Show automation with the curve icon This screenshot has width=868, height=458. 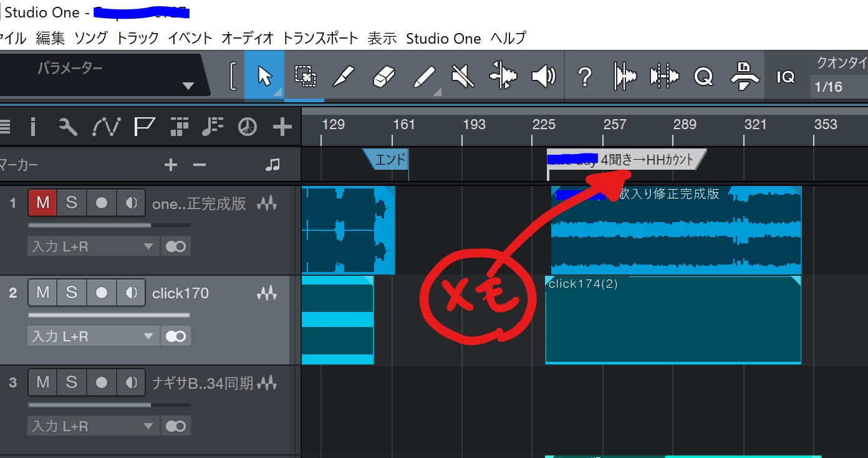click(x=106, y=127)
